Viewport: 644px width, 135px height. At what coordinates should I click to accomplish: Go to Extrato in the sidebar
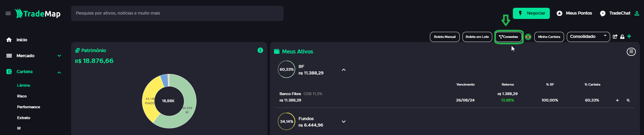(x=24, y=118)
